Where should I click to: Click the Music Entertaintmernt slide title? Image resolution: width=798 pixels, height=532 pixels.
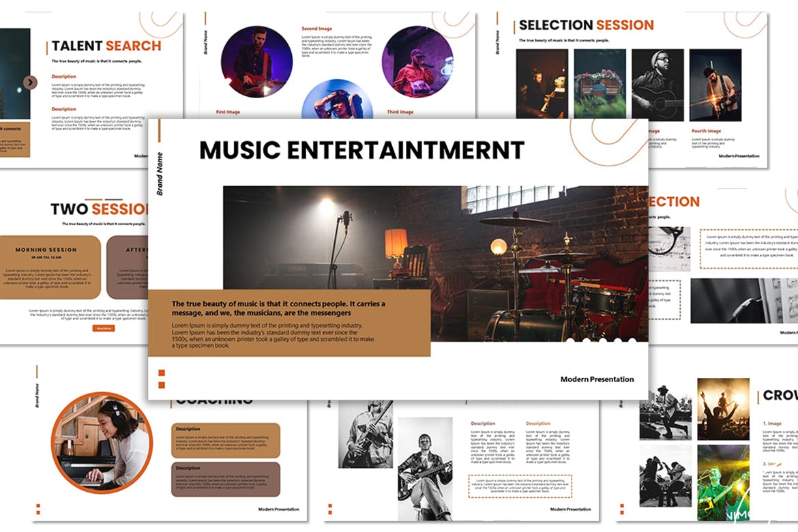(x=361, y=150)
